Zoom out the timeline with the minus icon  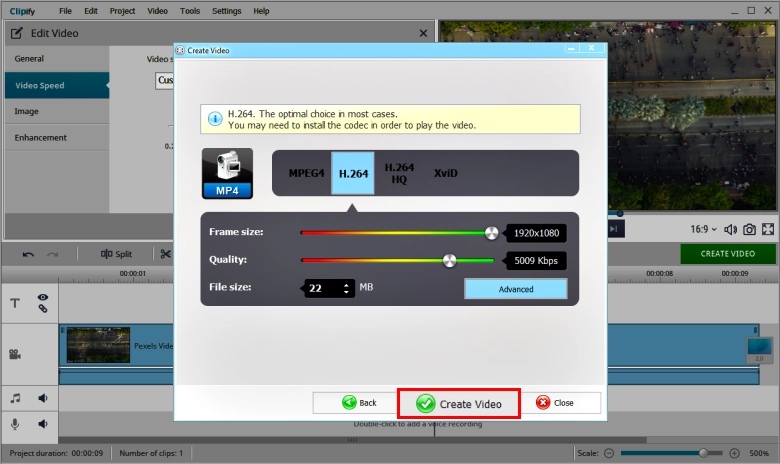[609, 453]
